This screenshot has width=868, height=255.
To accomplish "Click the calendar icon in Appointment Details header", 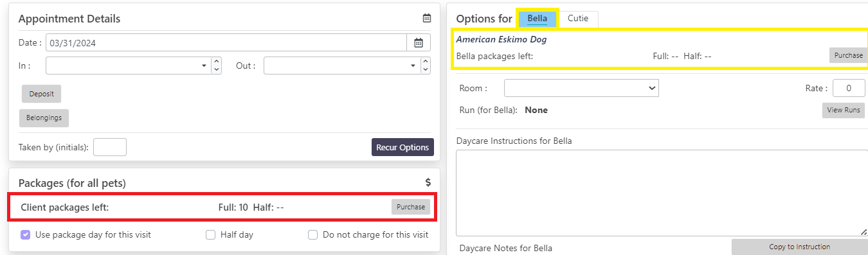I will pyautogui.click(x=427, y=18).
